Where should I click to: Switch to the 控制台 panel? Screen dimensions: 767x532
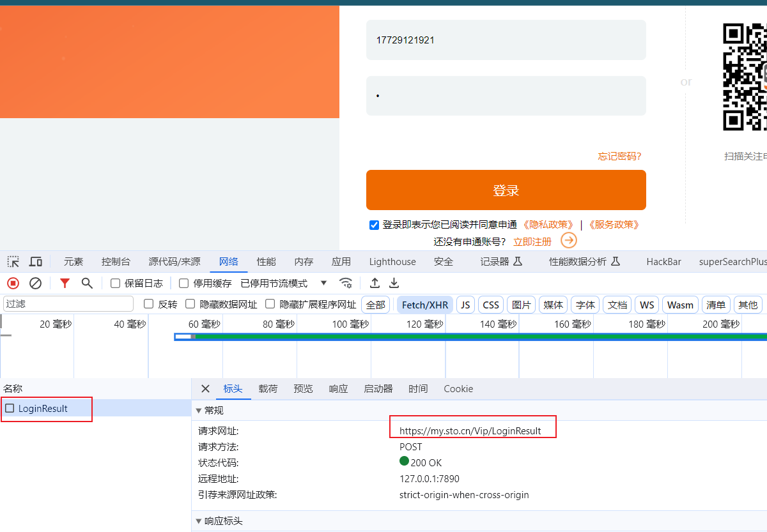tap(116, 261)
